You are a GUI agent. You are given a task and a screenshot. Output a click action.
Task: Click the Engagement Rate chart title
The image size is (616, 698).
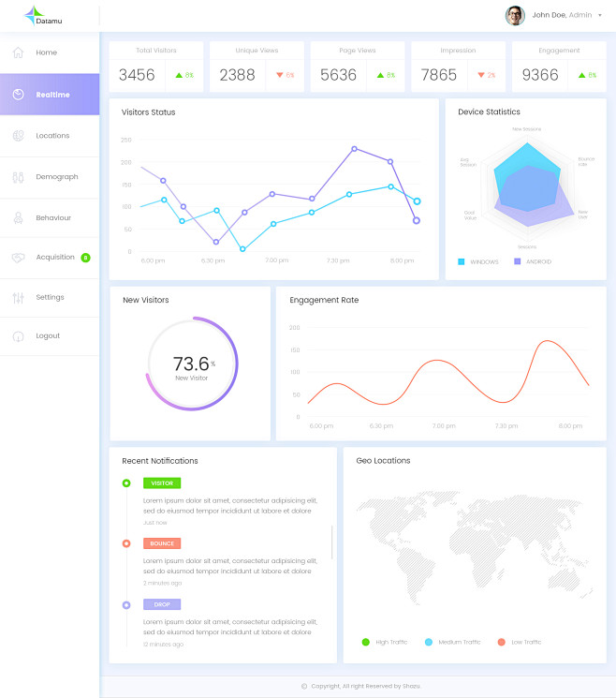click(x=324, y=301)
